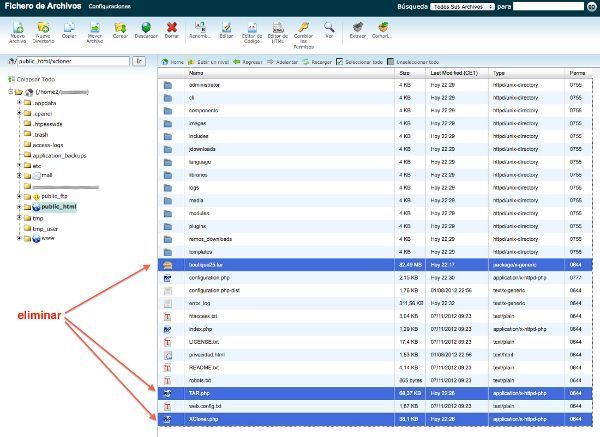Click the search text field after 'para'
Image resolution: width=600 pixels, height=437 pixels.
[548, 7]
